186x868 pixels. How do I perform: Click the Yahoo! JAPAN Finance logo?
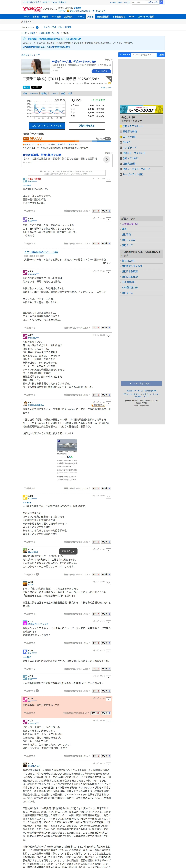(x=40, y=9)
